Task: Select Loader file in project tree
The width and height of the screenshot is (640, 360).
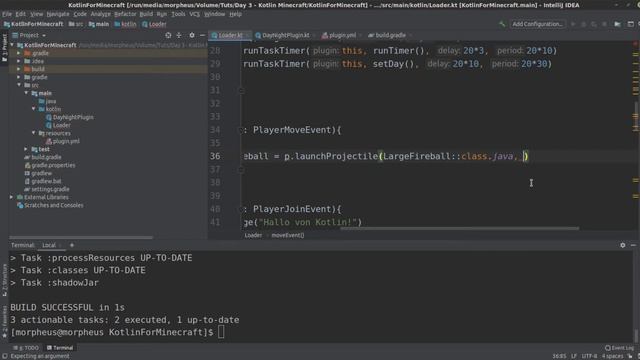Action: [x=58, y=125]
